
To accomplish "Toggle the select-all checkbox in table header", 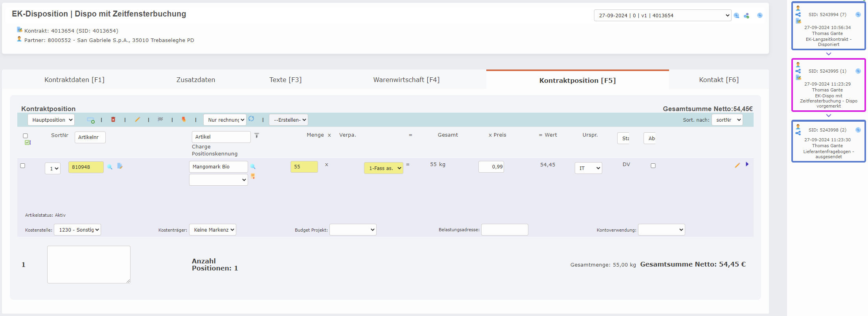I will tap(26, 136).
